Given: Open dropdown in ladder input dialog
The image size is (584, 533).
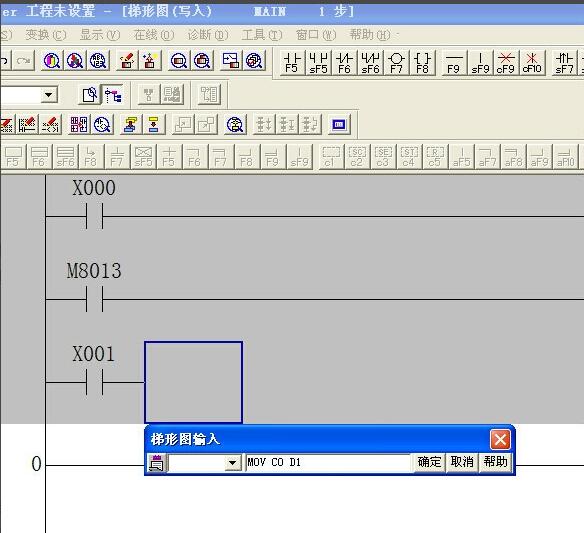Looking at the screenshot, I should 232,463.
